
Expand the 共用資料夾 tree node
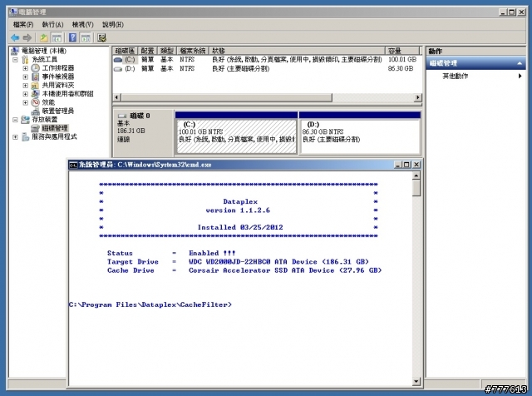coord(26,85)
